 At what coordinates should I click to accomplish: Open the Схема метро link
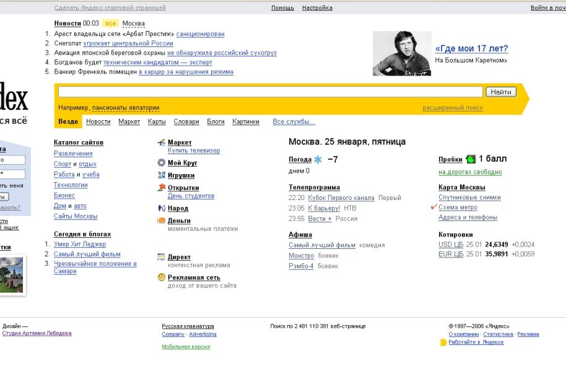pyautogui.click(x=458, y=207)
